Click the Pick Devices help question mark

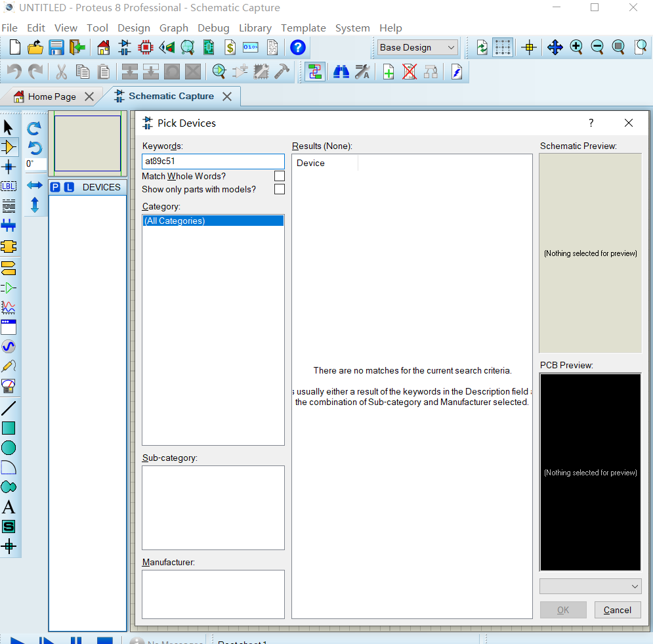pos(591,123)
